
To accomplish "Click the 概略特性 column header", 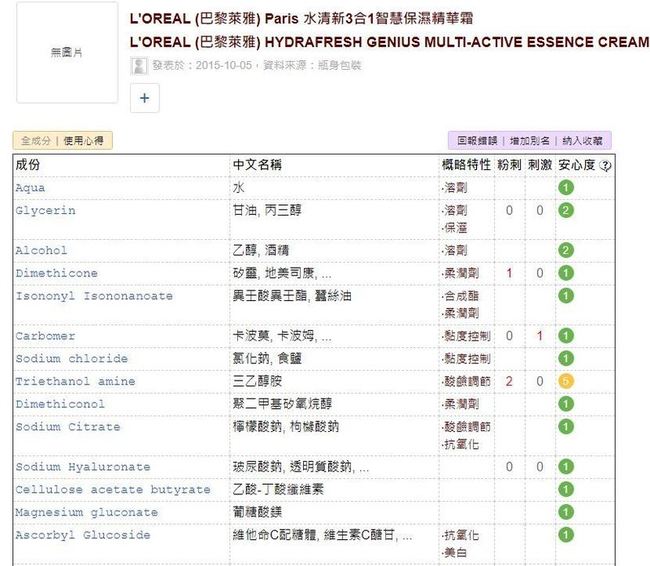I will click(466, 165).
